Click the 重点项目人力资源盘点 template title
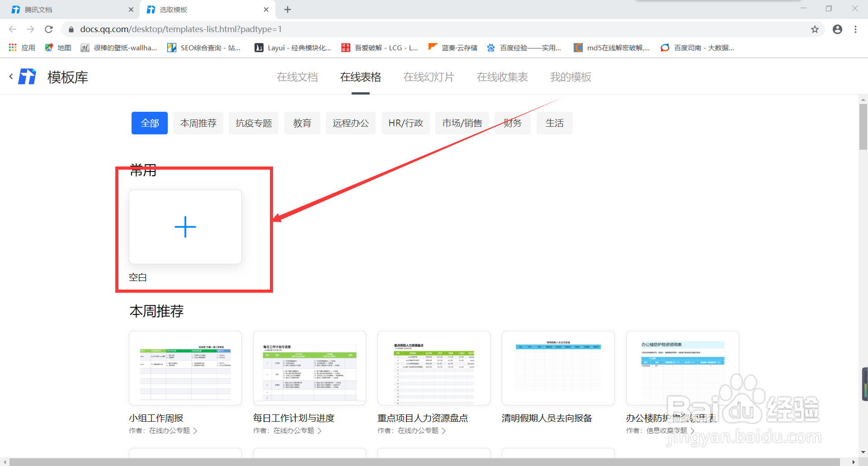The image size is (868, 466). click(423, 418)
